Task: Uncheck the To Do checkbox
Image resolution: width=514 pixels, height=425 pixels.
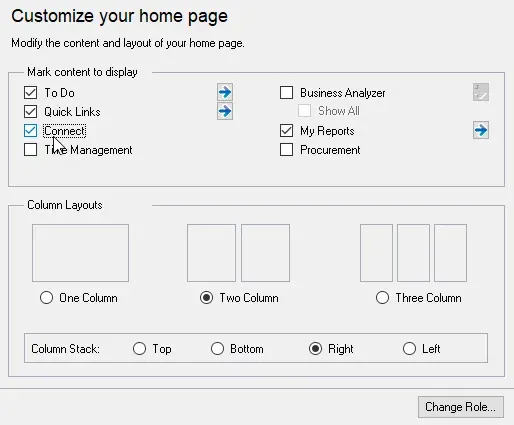Action: 30,93
